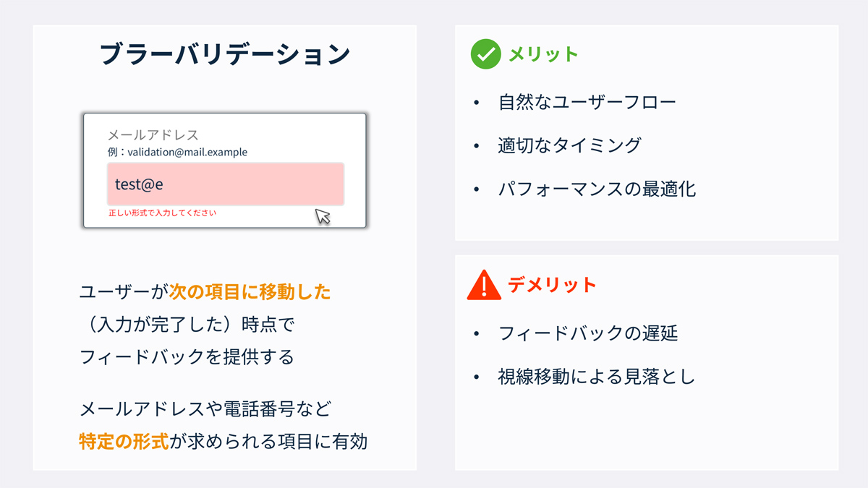Click the orange text 特定の形式
This screenshot has width=868, height=488.
[124, 441]
